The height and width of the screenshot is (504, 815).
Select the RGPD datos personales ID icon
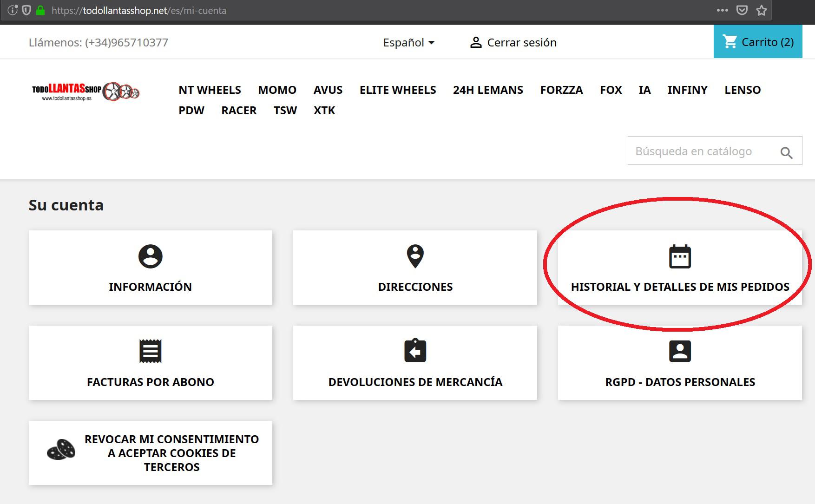pos(680,351)
